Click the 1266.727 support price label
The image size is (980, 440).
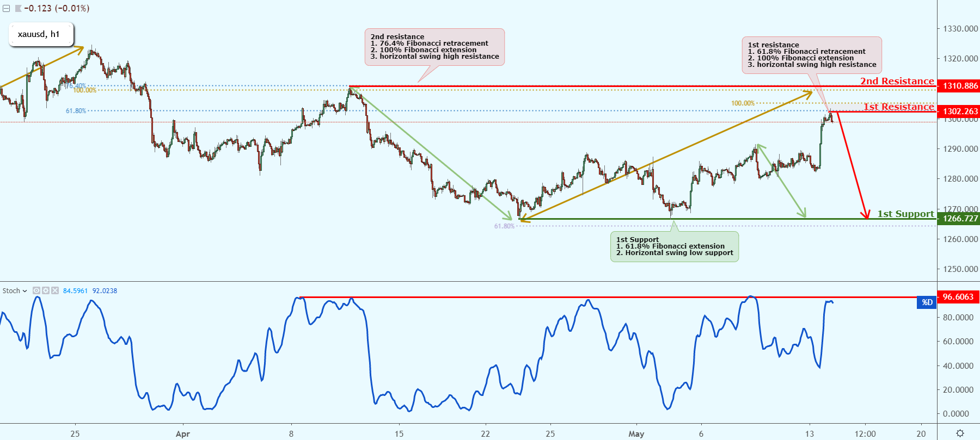click(x=960, y=219)
